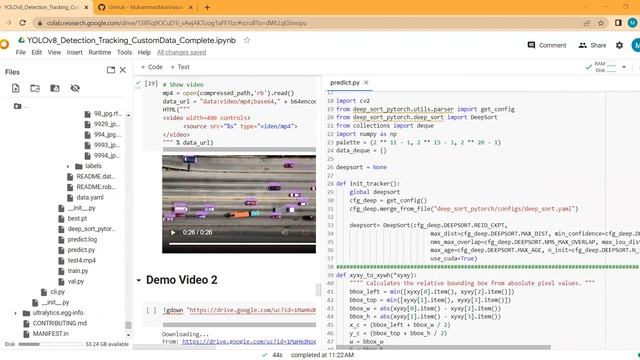The width and height of the screenshot is (640, 360).
Task: Open browser side panel icon
Action: (618, 23)
